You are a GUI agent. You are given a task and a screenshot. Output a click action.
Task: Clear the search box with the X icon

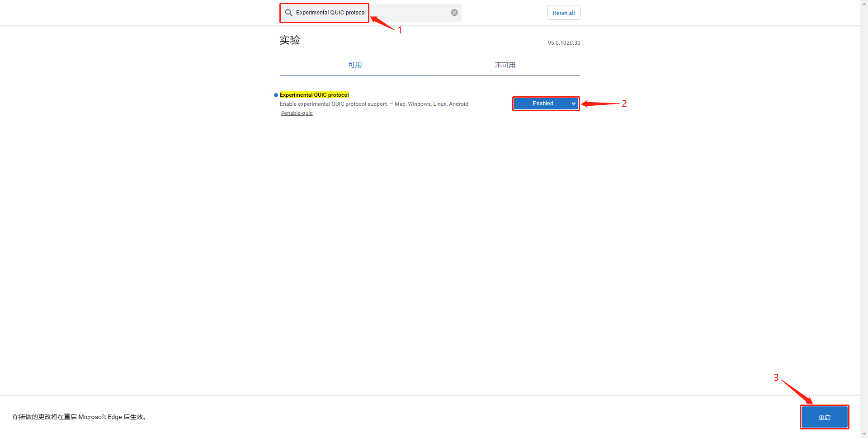[454, 13]
